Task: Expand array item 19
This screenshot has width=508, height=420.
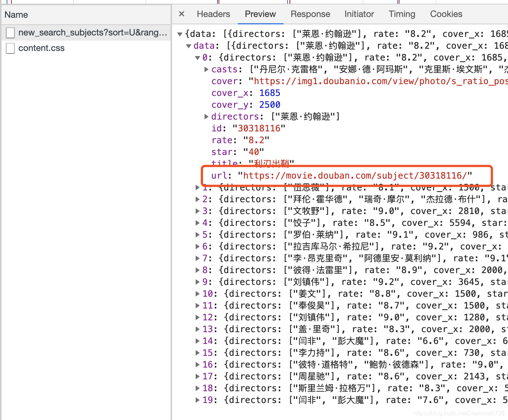Action: click(198, 400)
